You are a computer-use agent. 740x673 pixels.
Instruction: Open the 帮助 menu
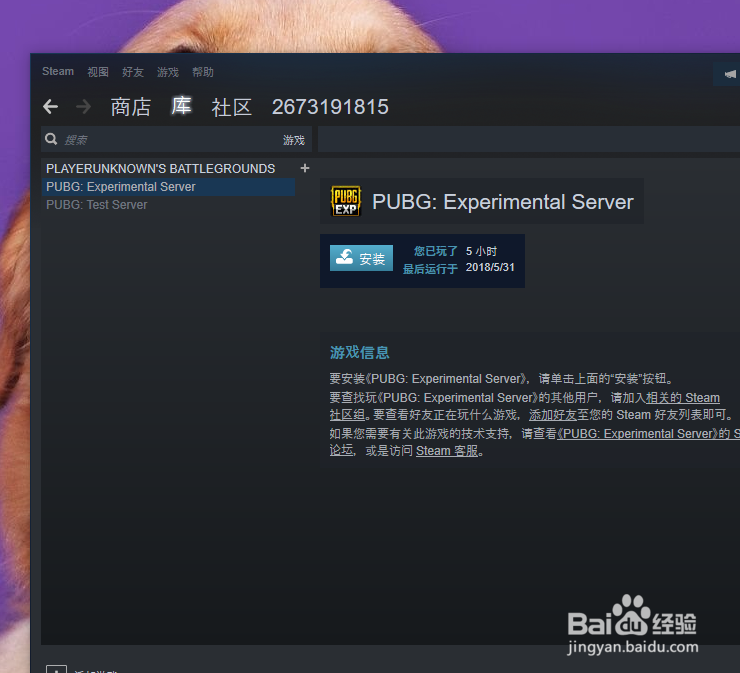click(x=203, y=72)
